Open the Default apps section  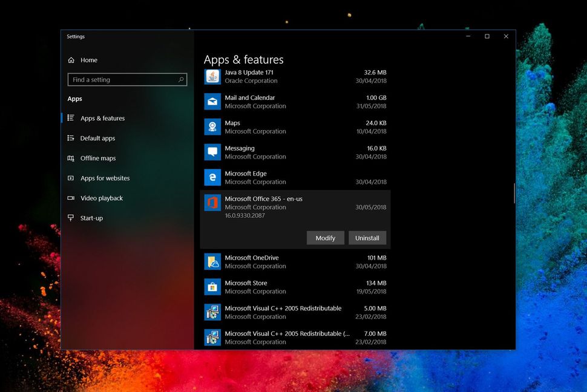coord(97,138)
